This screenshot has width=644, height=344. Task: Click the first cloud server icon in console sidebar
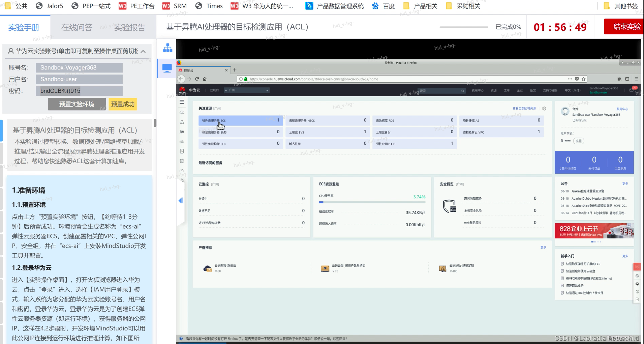[x=182, y=112]
